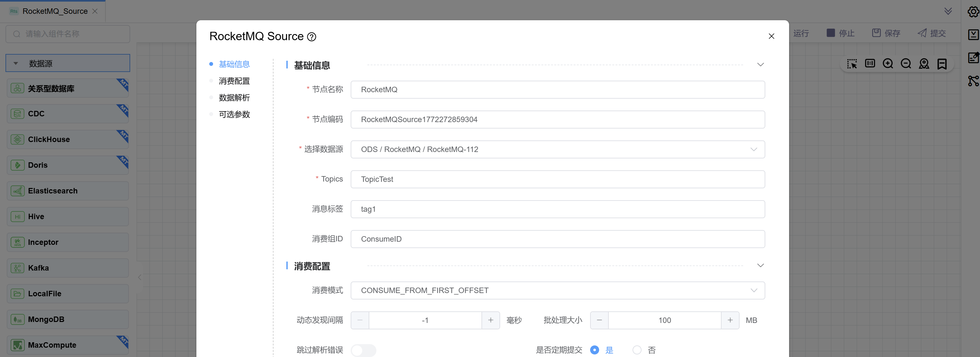Select 否 for 是否定期提交
The image size is (980, 357).
(x=637, y=350)
